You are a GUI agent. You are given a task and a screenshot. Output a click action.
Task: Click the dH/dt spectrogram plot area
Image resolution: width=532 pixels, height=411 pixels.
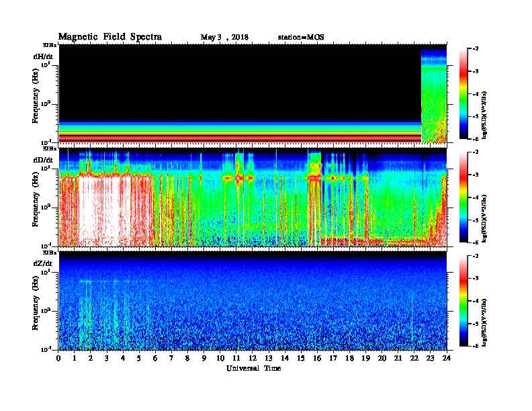coord(253,93)
